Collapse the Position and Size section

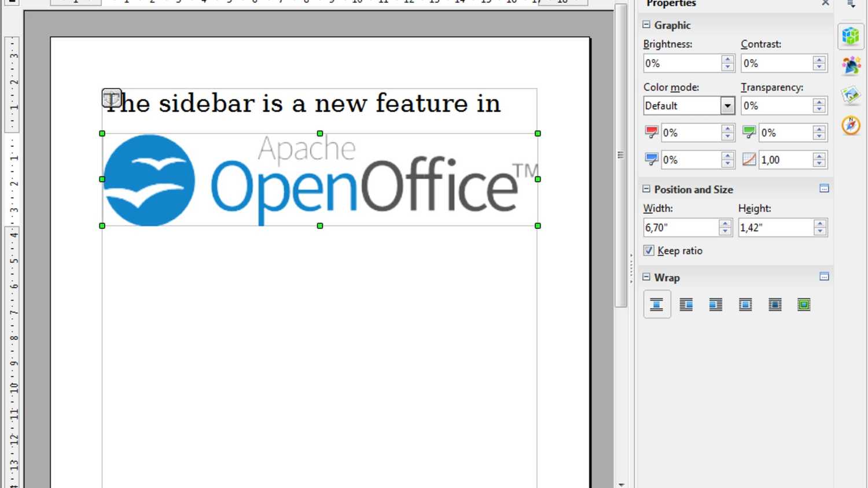coord(646,189)
